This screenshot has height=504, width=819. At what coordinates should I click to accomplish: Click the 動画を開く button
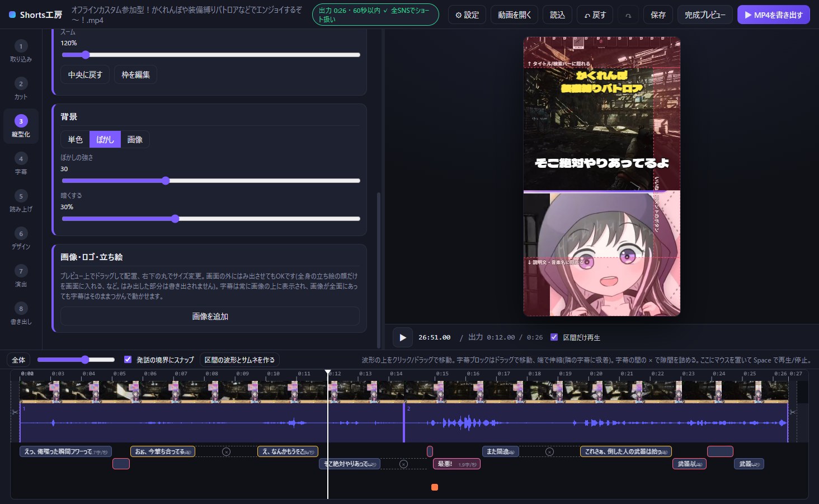click(514, 15)
